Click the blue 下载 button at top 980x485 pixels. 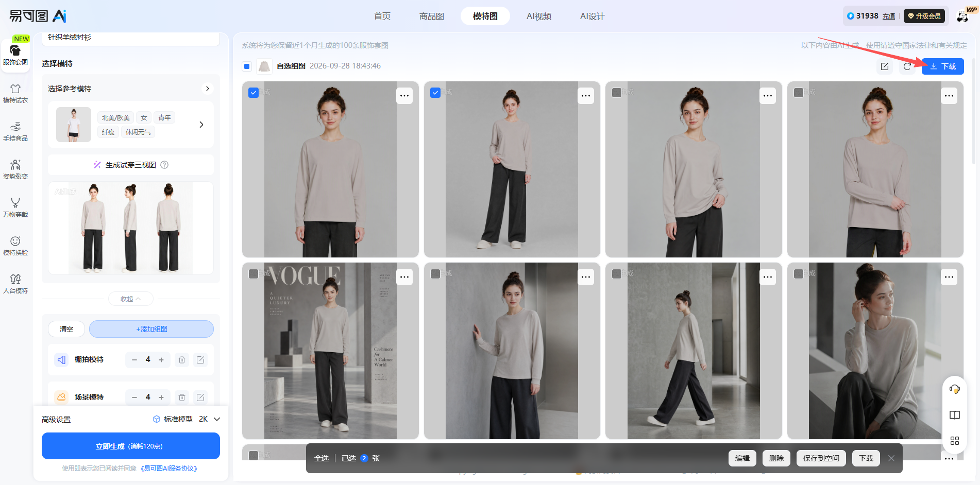[943, 66]
